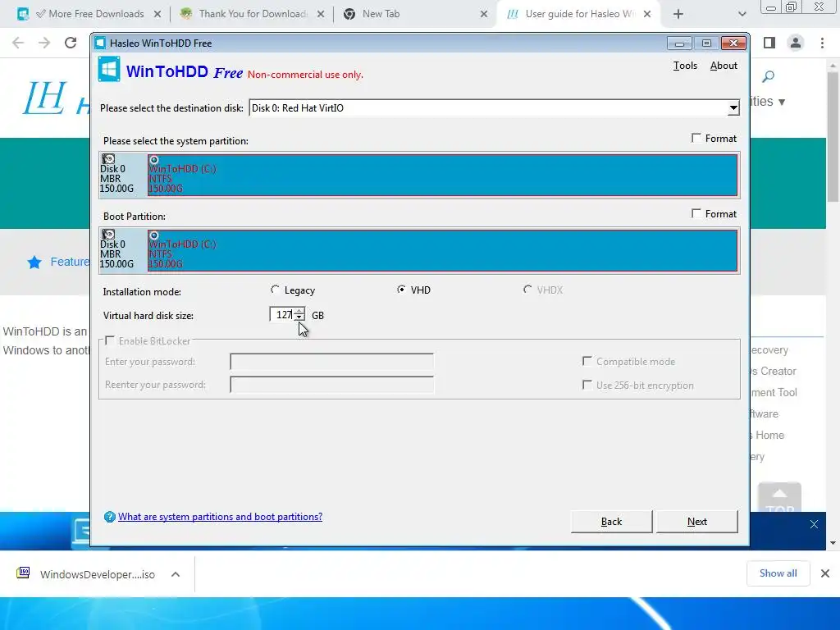Screen dimensions: 840x630
Task: Open the About menu in WinToHDD
Action: [x=724, y=66]
